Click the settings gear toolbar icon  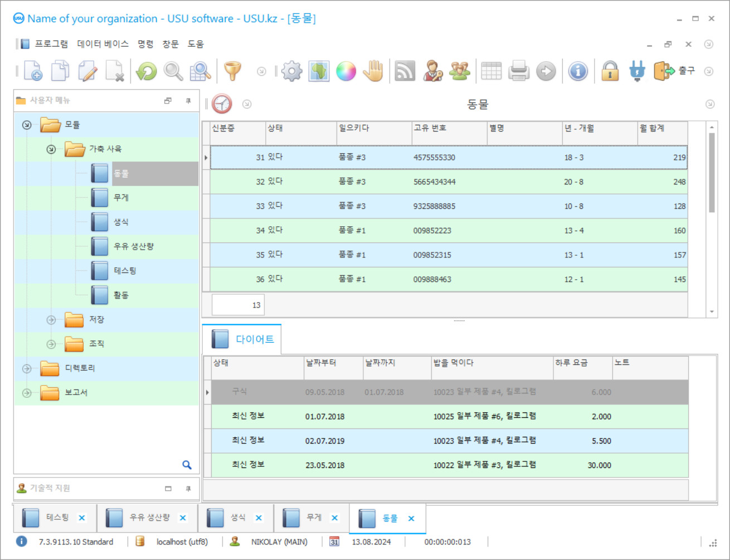click(x=291, y=71)
